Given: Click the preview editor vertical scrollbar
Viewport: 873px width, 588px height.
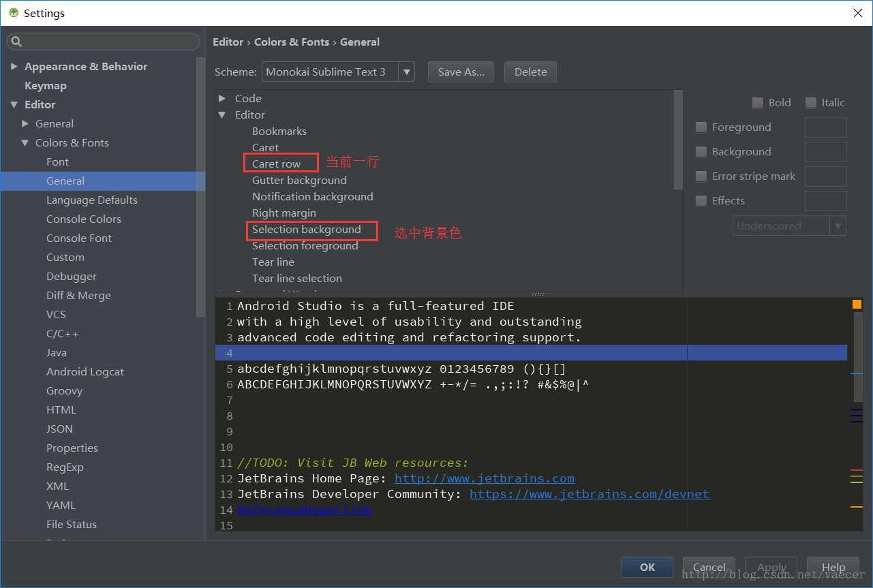Looking at the screenshot, I should [859, 357].
